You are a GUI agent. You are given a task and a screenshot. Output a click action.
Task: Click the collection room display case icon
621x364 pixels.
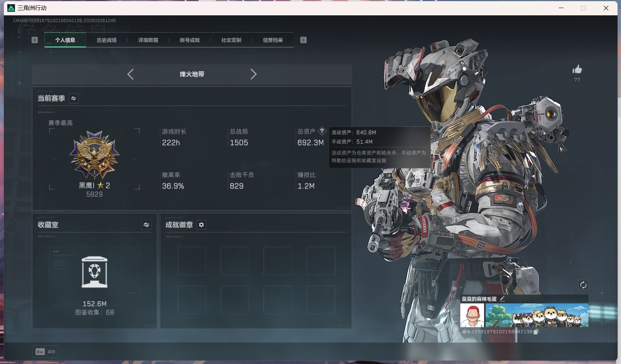(94, 272)
